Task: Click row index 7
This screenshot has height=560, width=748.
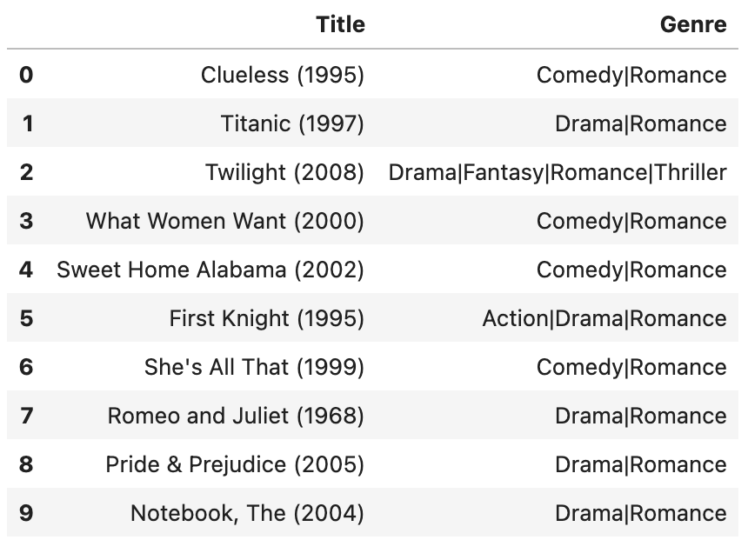Action: 26,416
